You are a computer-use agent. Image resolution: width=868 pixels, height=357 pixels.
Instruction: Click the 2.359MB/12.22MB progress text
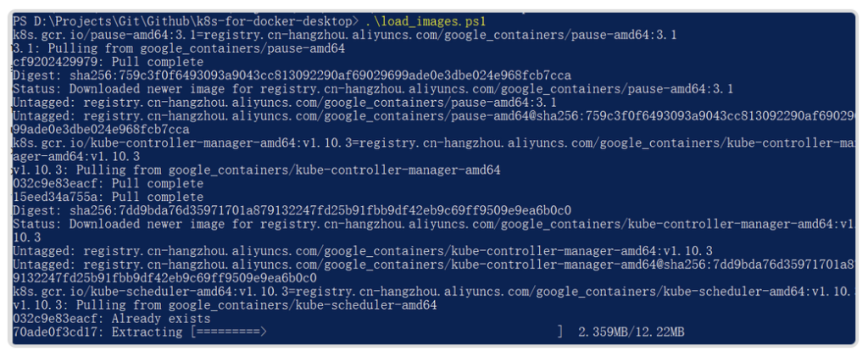pyautogui.click(x=631, y=332)
